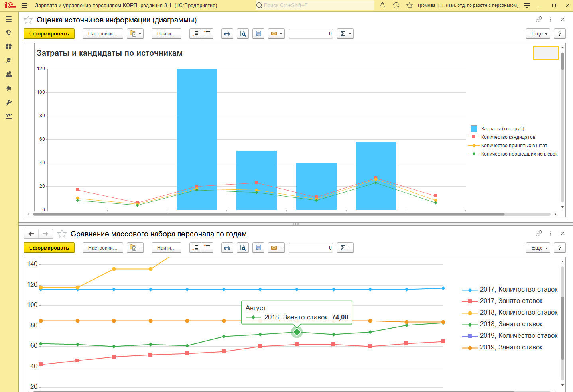The image size is (573, 392).
Task: Click back arrow in lower report panel
Action: pos(31,234)
